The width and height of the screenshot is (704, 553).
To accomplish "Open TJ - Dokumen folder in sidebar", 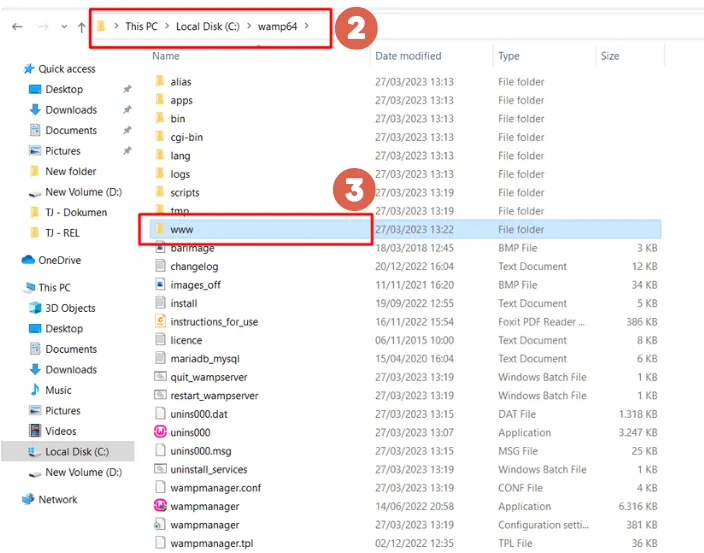I will point(76,212).
